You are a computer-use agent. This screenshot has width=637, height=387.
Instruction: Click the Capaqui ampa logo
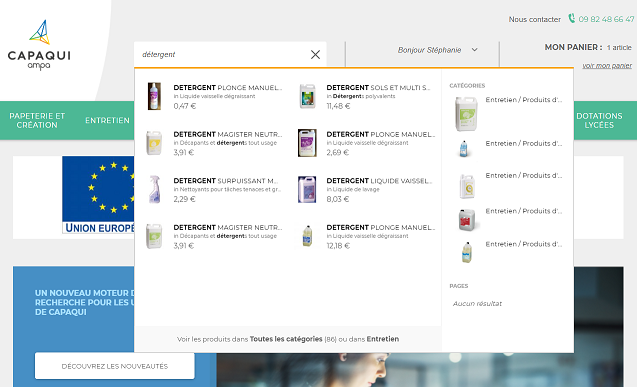[x=39, y=45]
